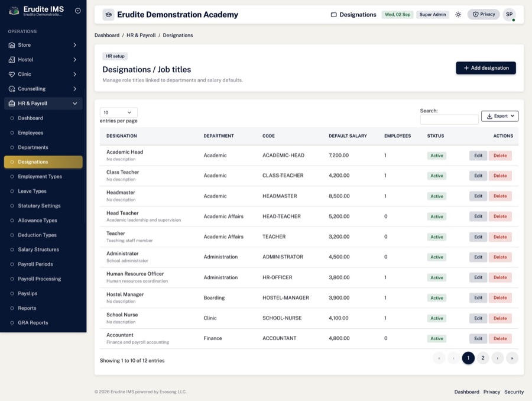Viewport: 532px width, 401px height.
Task: Open footer Dashboard link
Action: point(466,392)
